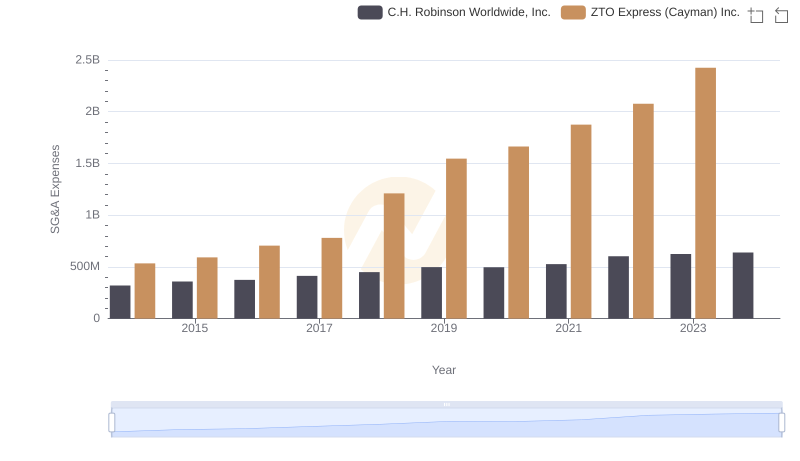Select ZTO Express bar for 2016
Image resolution: width=800 pixels, height=461 pixels.
pyautogui.click(x=269, y=282)
